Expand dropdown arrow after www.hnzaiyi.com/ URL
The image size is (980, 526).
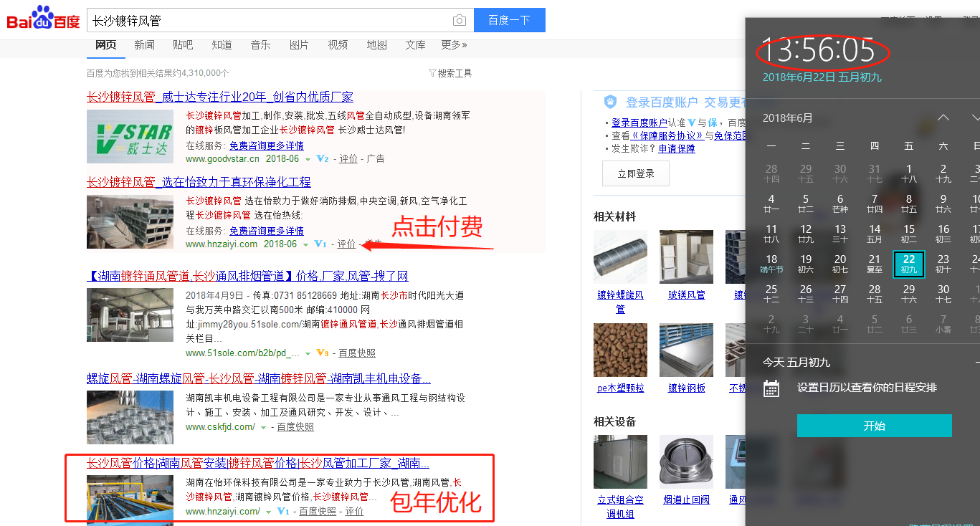pos(268,512)
